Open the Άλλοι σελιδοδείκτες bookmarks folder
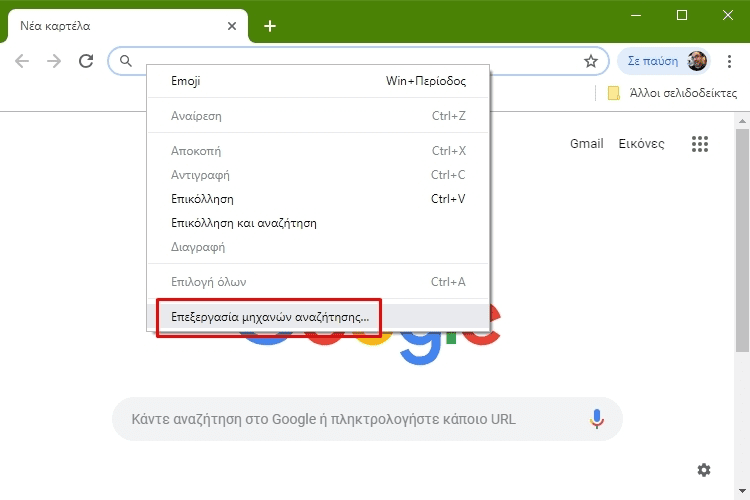750x500 pixels. 672,93
